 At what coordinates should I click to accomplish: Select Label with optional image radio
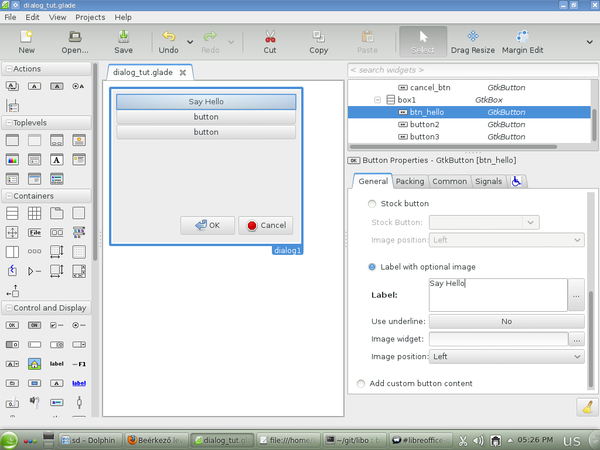(x=372, y=267)
